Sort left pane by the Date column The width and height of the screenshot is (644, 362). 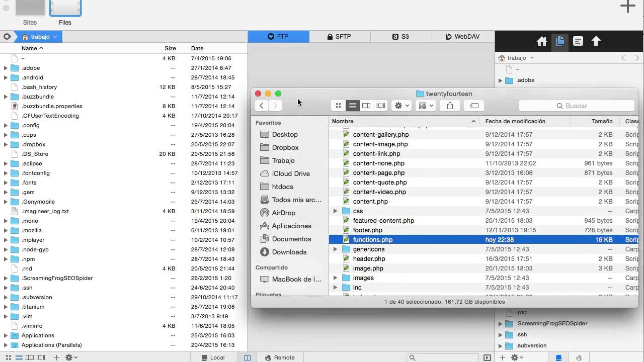(197, 48)
